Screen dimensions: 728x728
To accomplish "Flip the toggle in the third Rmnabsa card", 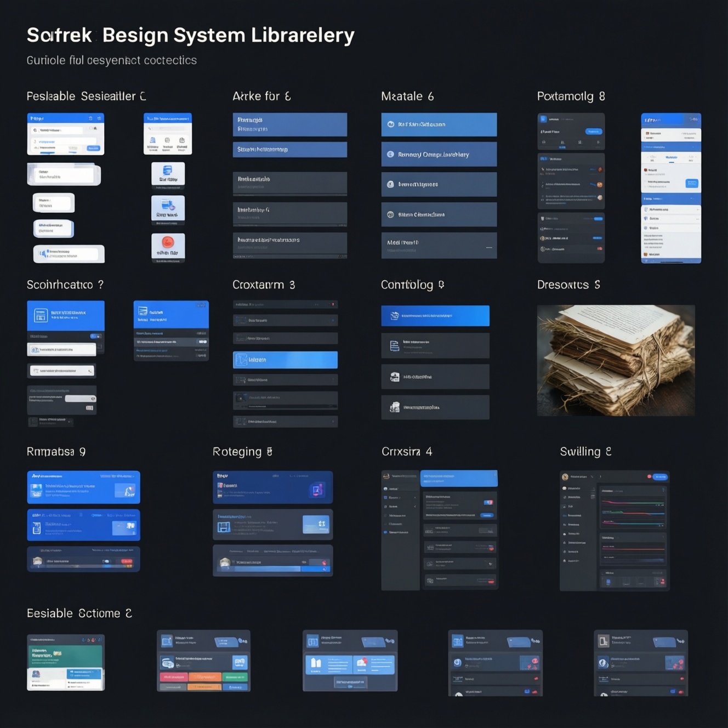I will [106, 561].
